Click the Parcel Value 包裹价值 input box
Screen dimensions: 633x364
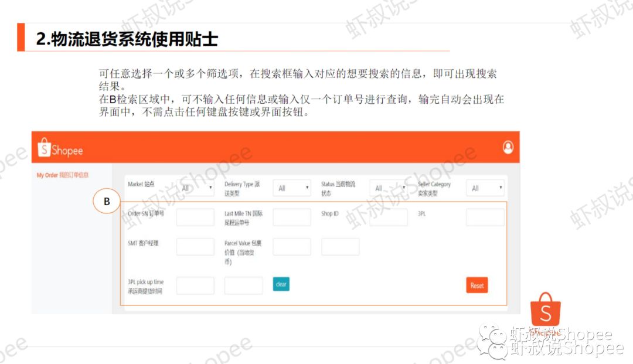click(292, 246)
